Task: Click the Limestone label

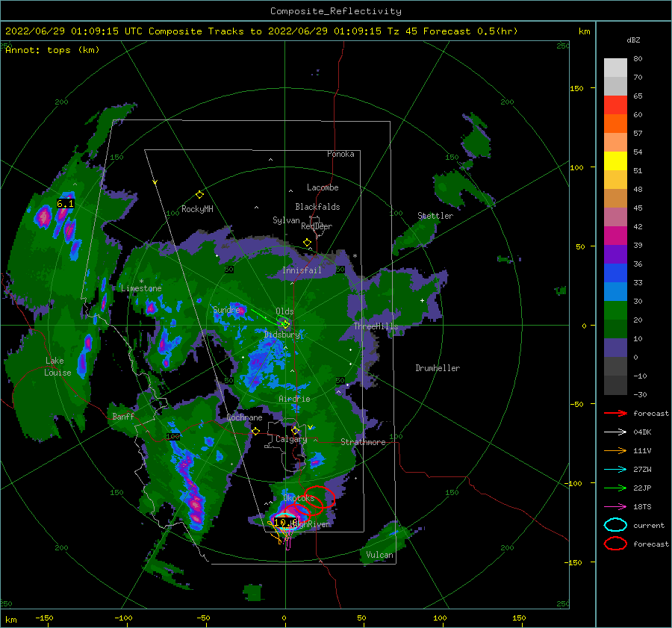Action: [x=141, y=288]
